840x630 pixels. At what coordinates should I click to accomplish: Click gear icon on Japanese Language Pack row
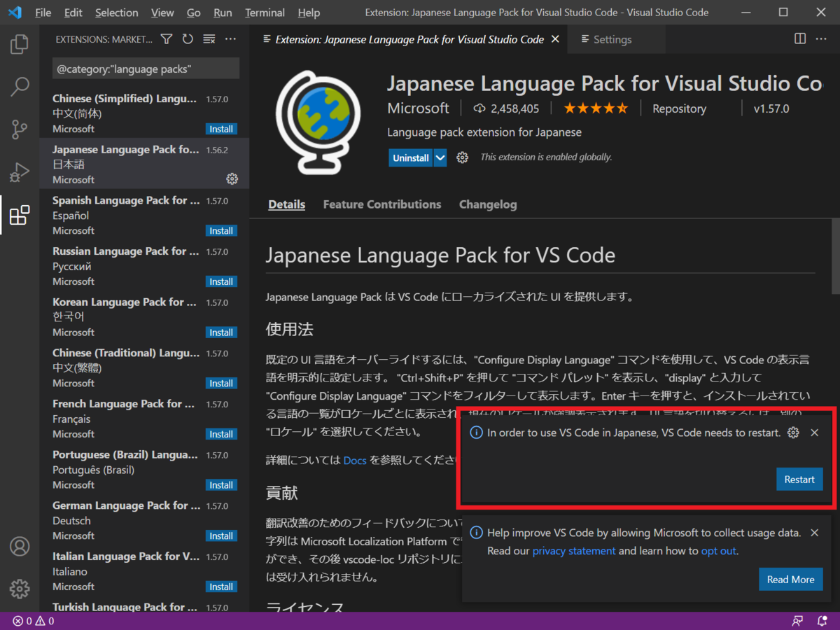(232, 179)
